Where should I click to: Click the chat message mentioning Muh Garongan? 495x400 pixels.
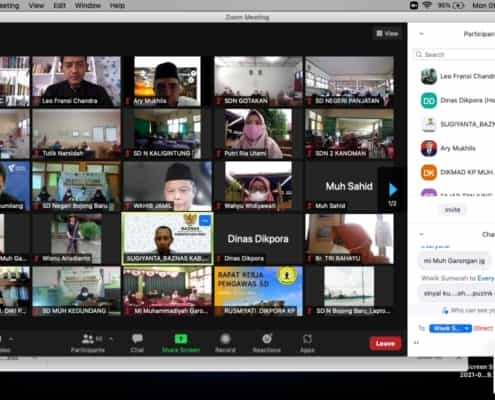click(454, 261)
